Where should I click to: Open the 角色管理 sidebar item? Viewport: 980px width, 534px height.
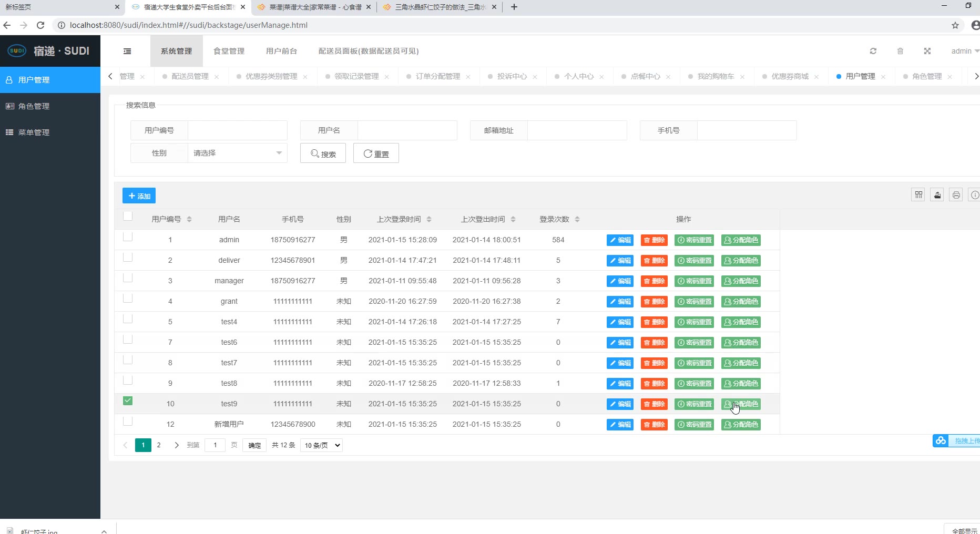point(34,106)
